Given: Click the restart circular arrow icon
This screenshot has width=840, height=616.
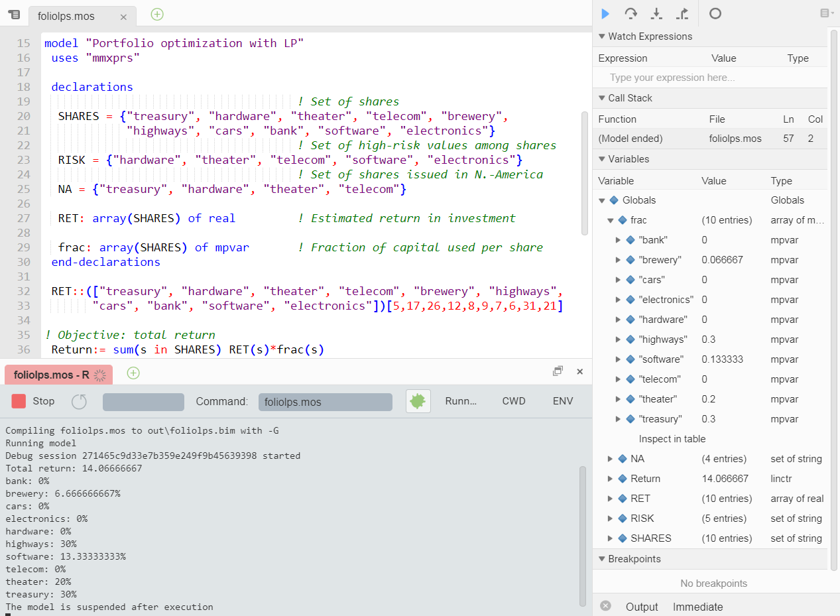Looking at the screenshot, I should tap(79, 401).
